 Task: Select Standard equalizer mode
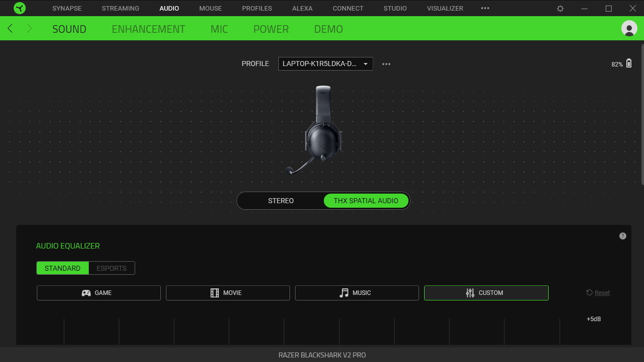(63, 268)
